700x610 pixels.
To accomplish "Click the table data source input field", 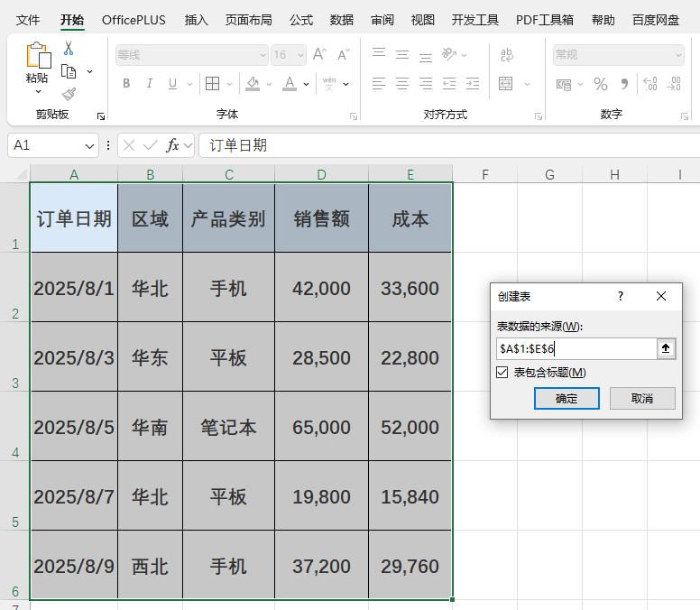I will (x=576, y=348).
